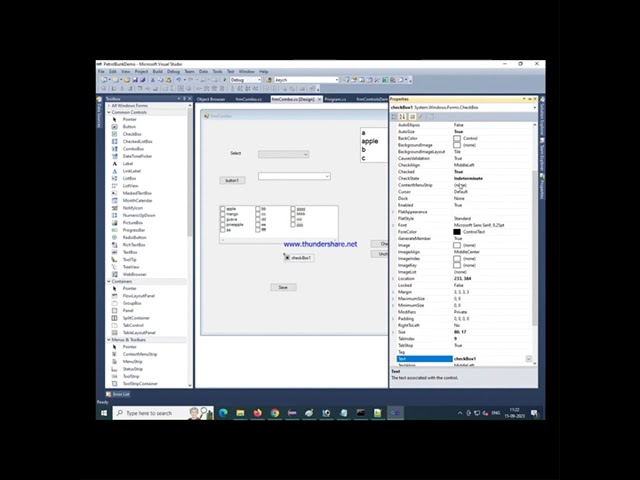Viewport: 640px width, 480px height.
Task: Open Firefox from the taskbar
Action: point(258,413)
